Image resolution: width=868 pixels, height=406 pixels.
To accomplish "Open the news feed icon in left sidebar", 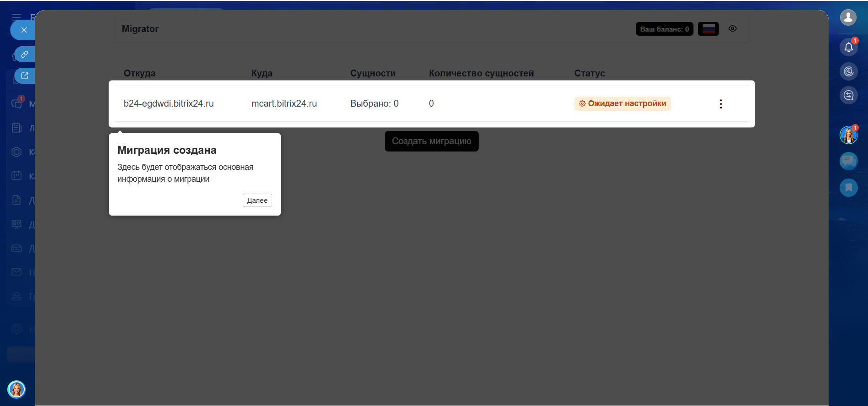I will pos(16,128).
